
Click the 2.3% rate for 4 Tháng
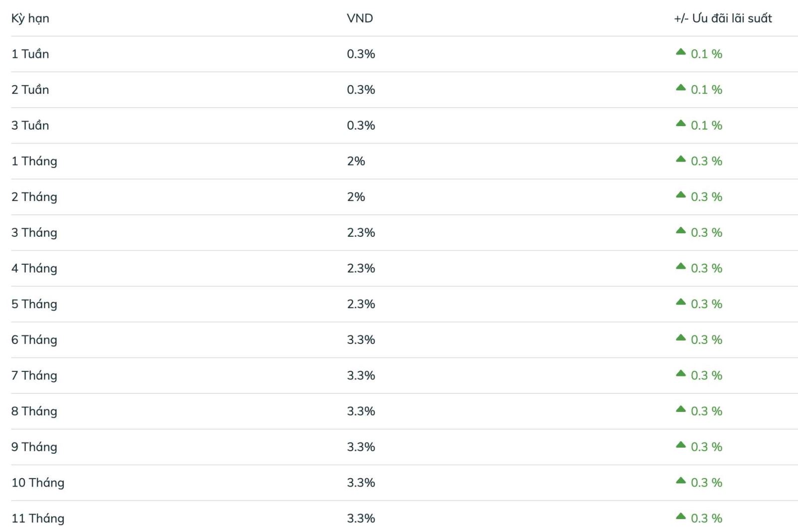(361, 268)
